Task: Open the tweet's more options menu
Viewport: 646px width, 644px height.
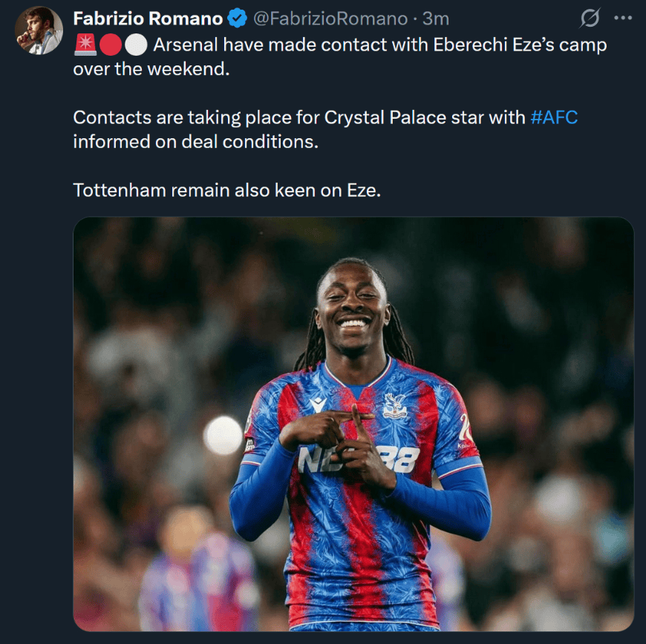Action: pos(622,19)
